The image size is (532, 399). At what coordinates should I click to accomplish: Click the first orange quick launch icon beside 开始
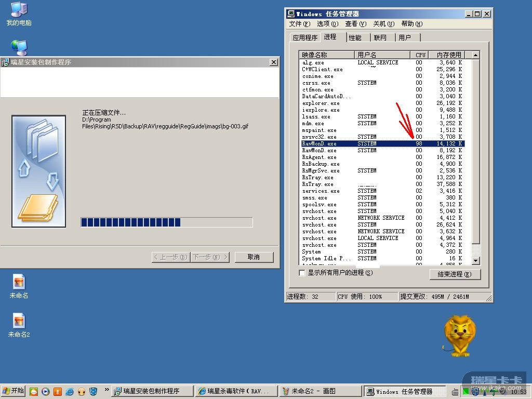34,391
